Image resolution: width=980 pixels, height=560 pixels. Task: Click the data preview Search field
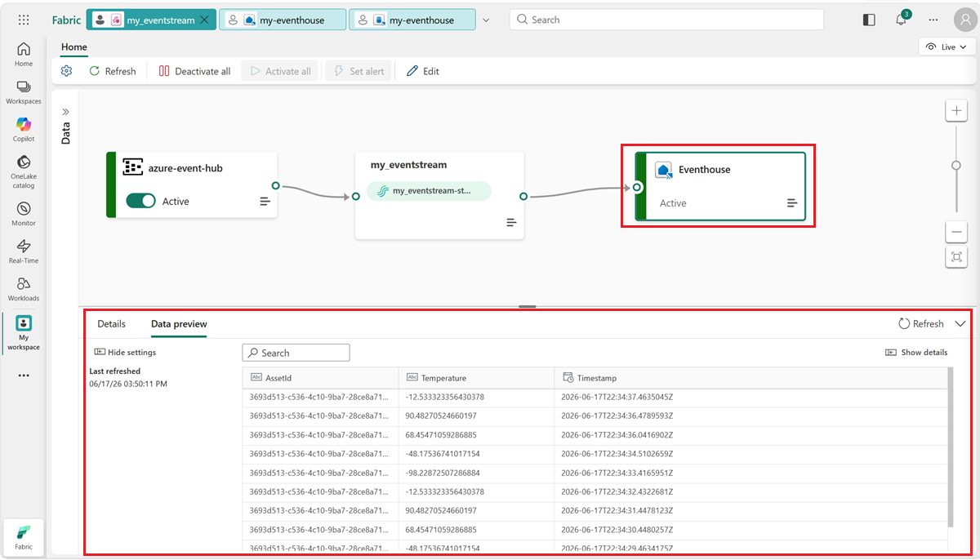tap(296, 353)
